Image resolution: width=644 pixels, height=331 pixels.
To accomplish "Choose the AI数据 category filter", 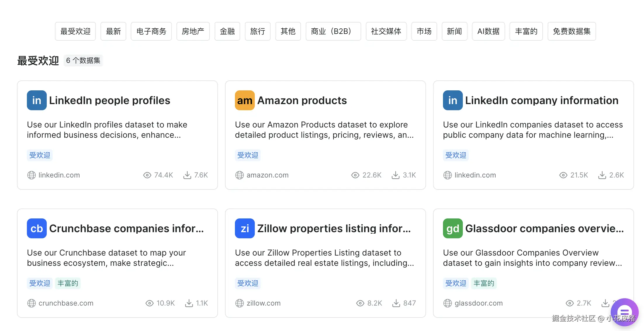I will coord(488,31).
